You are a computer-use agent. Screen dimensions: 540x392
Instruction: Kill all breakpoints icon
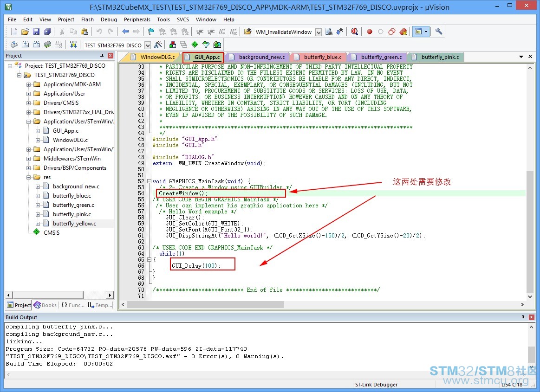click(x=403, y=32)
